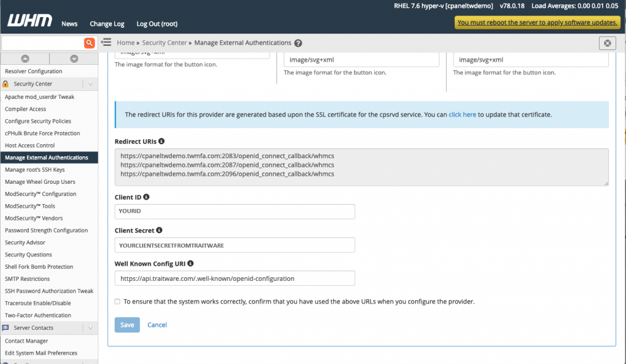
Task: Collapse the Security Center section chevron
Action: pyautogui.click(x=90, y=84)
